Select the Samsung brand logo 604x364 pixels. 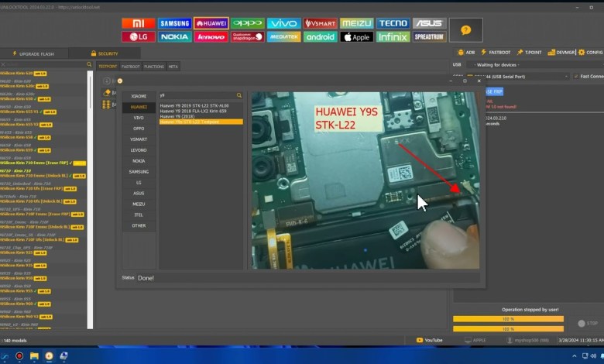pos(174,23)
